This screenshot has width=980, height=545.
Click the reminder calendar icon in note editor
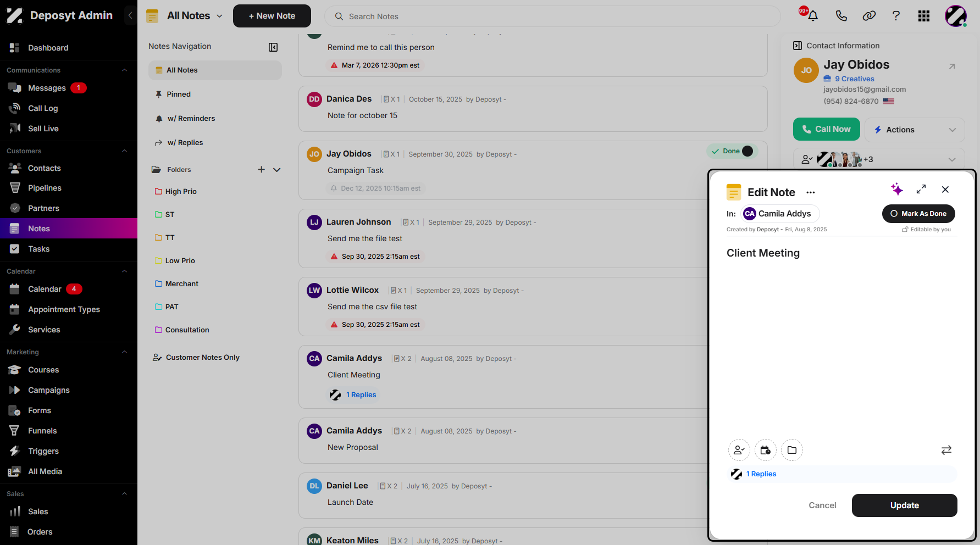[766, 451]
